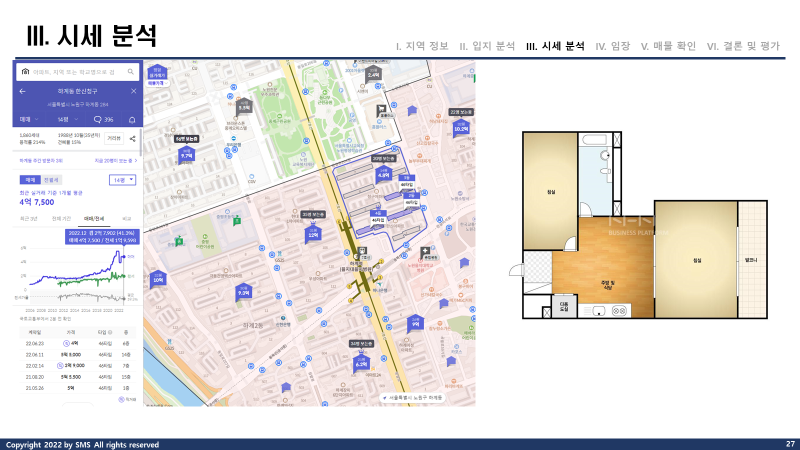Screen dimensions: 800x450
Task: Open the 14평 dropdown in the blue header
Action: tap(68, 119)
